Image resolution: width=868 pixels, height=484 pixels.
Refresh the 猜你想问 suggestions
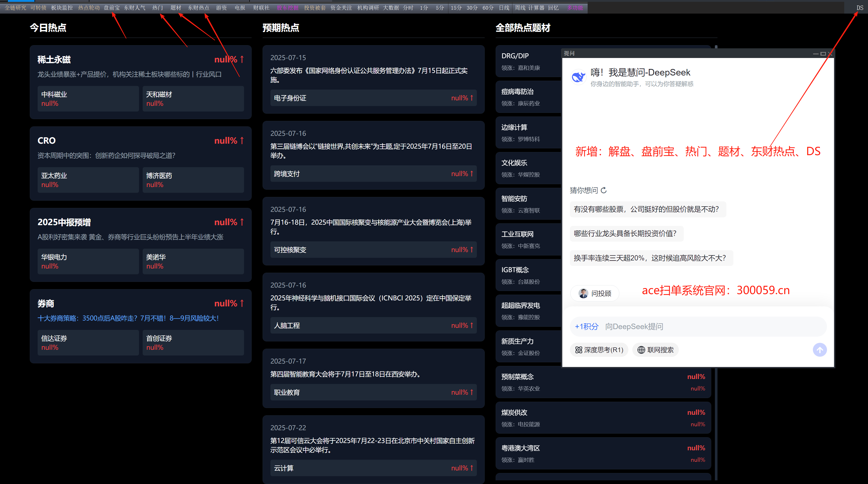pos(604,190)
